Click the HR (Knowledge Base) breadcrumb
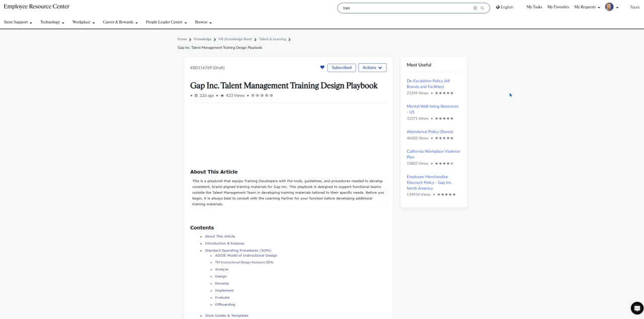The width and height of the screenshot is (644, 319). [x=235, y=39]
